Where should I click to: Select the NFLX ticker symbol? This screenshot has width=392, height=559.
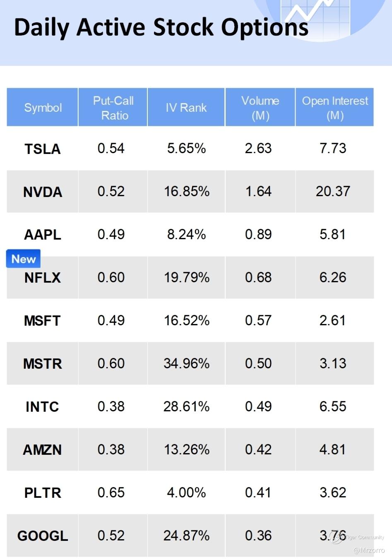coord(43,278)
